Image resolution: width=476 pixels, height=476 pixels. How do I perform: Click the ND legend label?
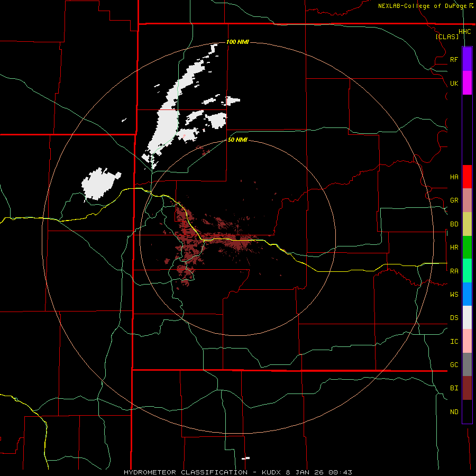click(x=454, y=411)
